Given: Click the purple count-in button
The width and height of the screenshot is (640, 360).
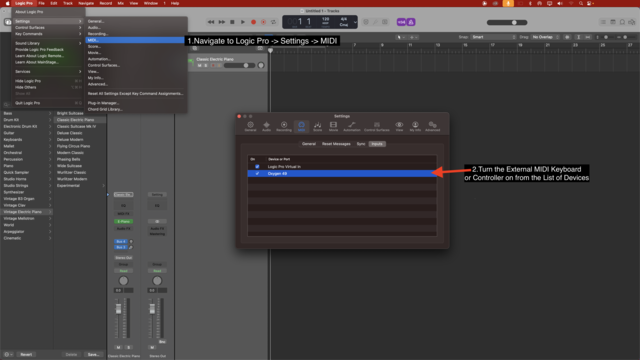Looking at the screenshot, I should (x=401, y=22).
